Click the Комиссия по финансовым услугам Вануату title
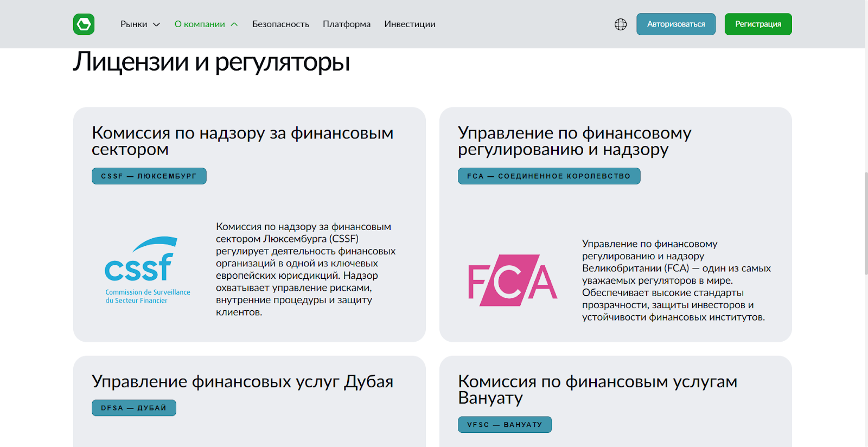868x447 pixels. [597, 389]
